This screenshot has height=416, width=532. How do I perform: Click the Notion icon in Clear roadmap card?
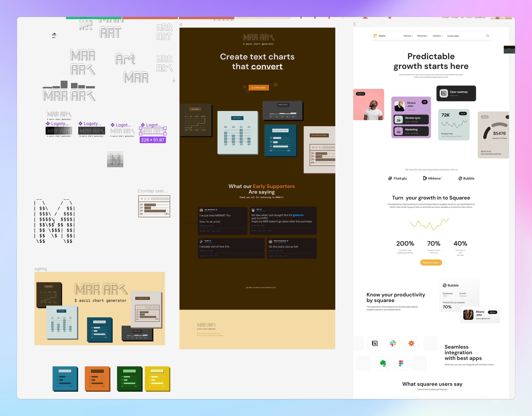point(444,93)
